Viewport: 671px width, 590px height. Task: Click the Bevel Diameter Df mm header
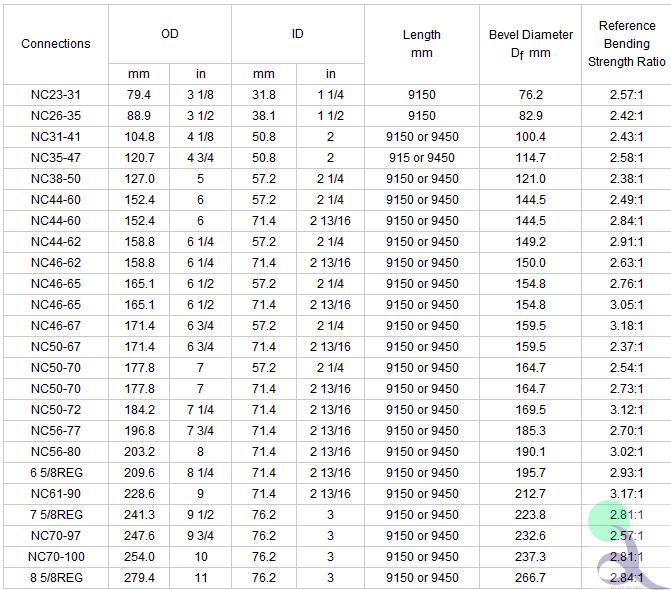coord(531,44)
